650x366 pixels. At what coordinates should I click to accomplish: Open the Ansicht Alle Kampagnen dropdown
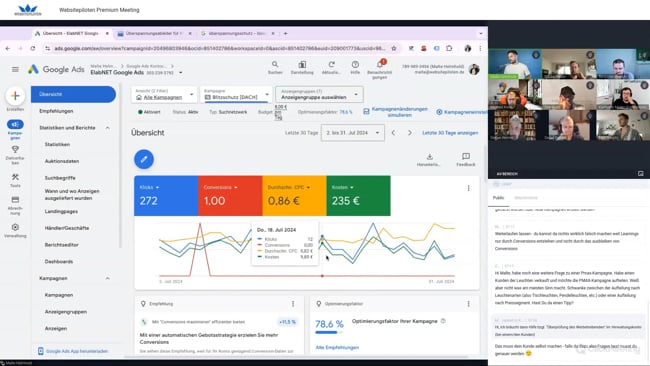pos(165,95)
